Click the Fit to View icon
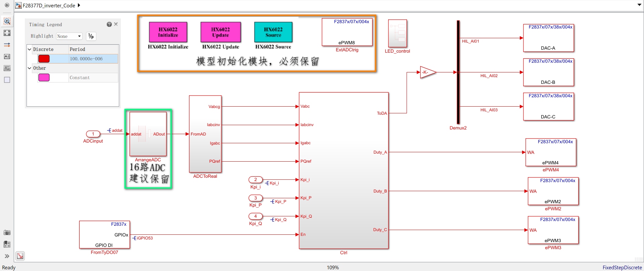644x271 pixels. (x=7, y=33)
